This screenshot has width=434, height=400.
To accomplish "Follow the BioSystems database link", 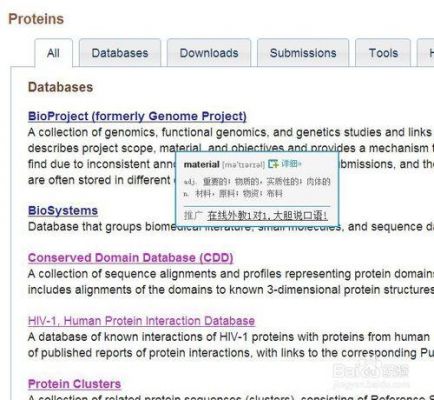I will [x=63, y=210].
